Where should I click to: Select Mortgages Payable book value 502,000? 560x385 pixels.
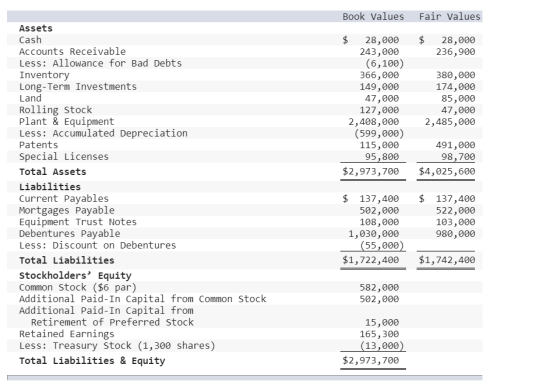(379, 210)
